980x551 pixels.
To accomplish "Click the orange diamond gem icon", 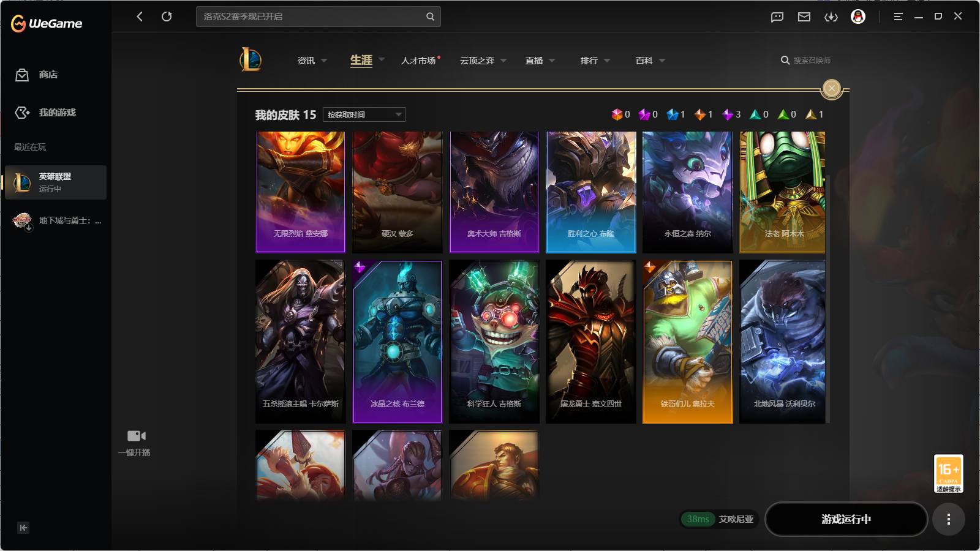I will (x=700, y=114).
